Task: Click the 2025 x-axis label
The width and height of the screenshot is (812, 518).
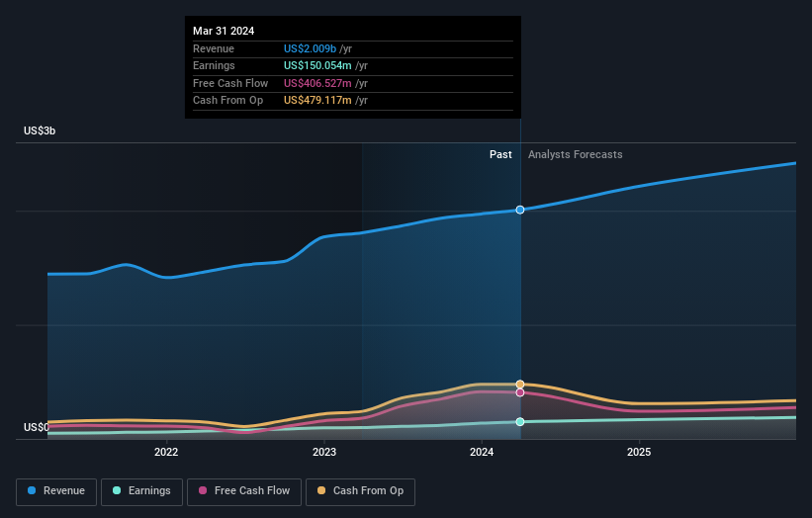Action: click(639, 452)
